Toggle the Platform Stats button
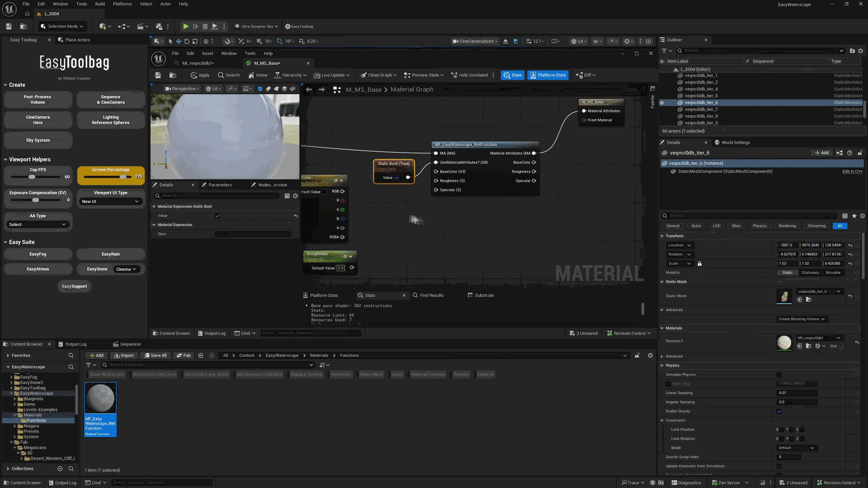868x488 pixels. pos(548,75)
